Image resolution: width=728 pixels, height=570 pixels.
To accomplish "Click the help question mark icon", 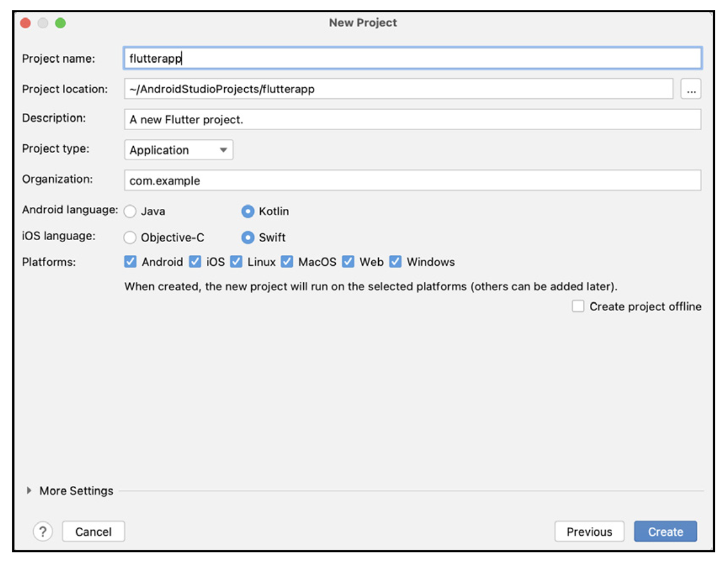I will click(x=42, y=531).
